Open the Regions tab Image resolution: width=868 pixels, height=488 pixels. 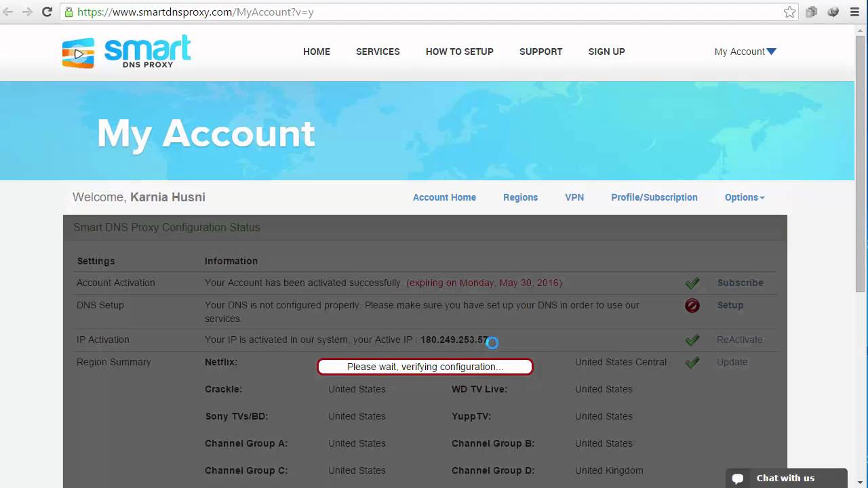click(x=520, y=197)
